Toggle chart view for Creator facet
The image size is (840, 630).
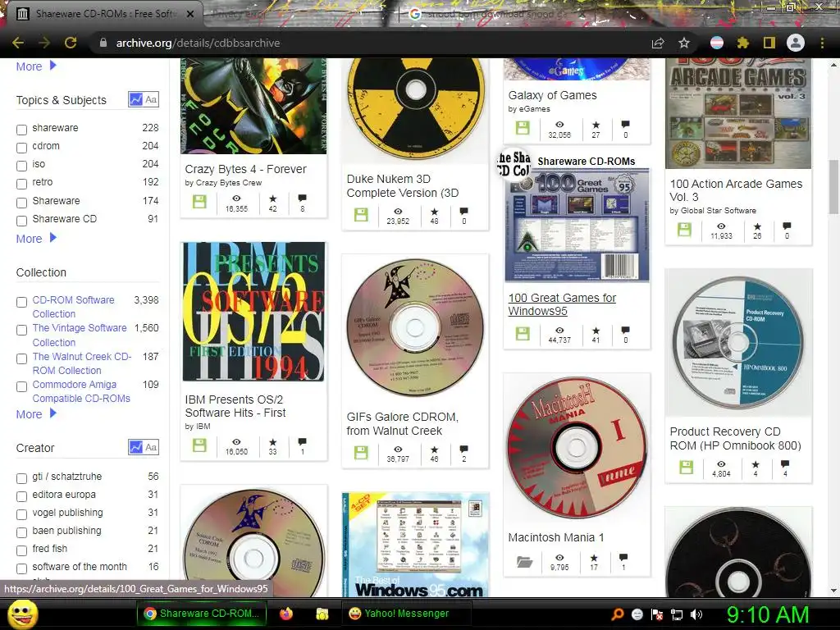(135, 447)
